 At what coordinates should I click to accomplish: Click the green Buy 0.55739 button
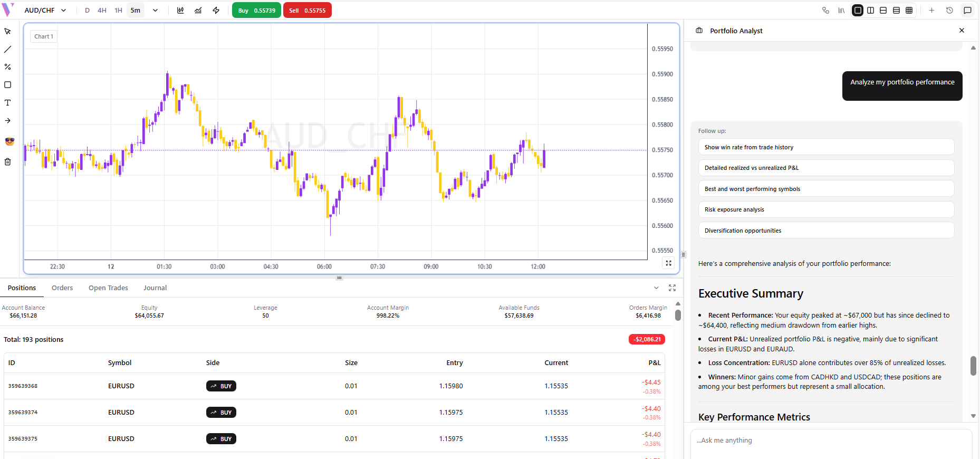pos(256,11)
